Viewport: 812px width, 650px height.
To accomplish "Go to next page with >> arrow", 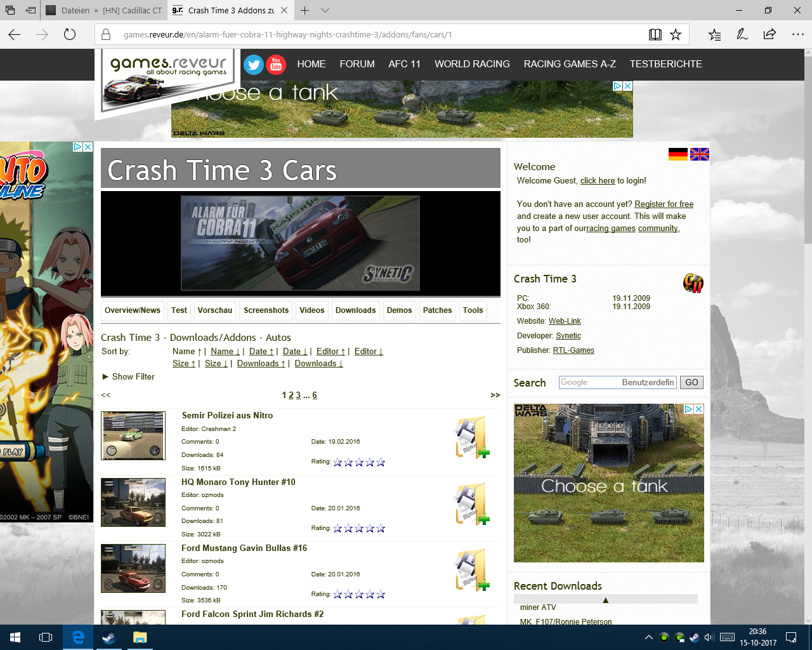I will point(495,395).
